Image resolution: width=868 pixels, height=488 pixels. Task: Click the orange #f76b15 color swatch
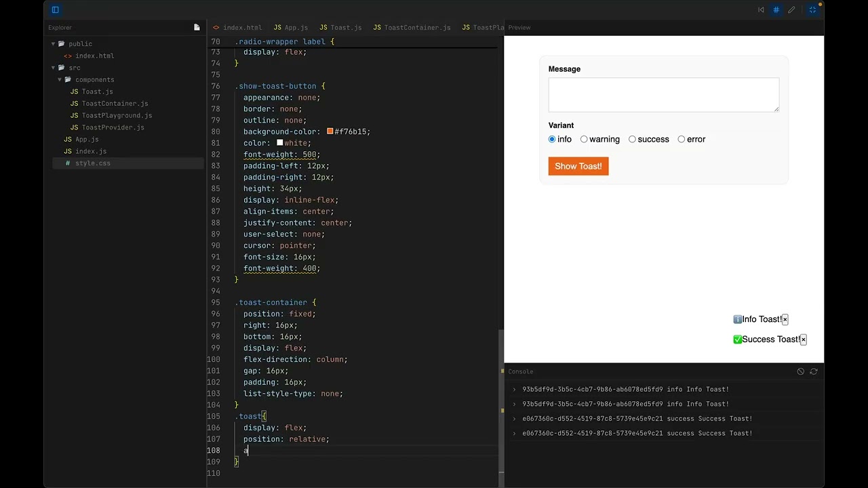point(330,131)
